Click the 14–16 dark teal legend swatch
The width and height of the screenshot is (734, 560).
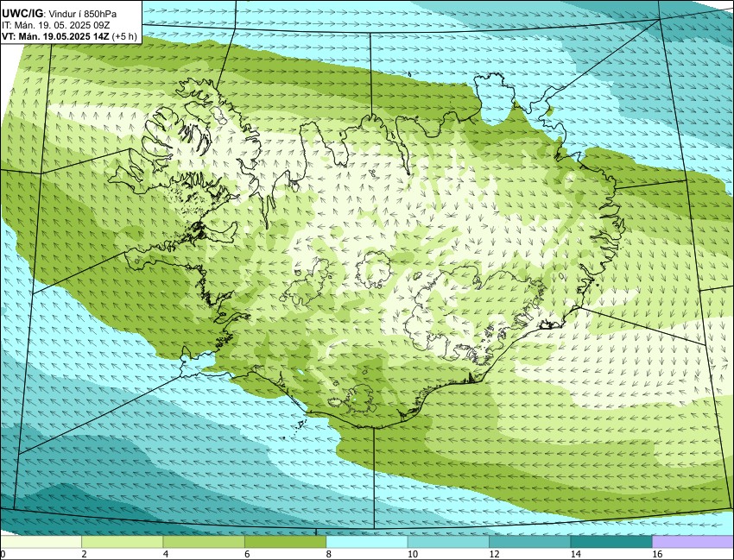(x=611, y=542)
